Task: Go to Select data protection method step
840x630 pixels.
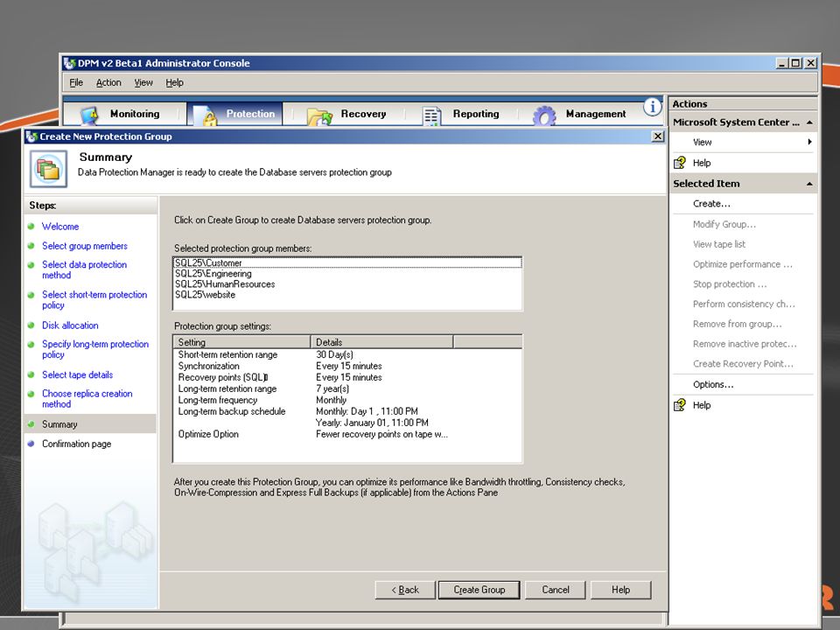Action: (85, 270)
